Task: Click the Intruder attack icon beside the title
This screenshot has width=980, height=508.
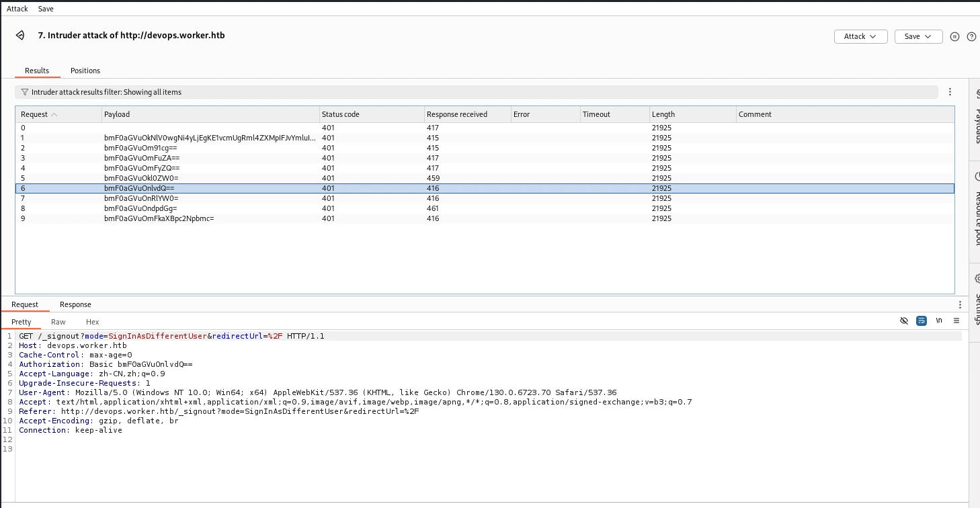Action: tap(21, 36)
